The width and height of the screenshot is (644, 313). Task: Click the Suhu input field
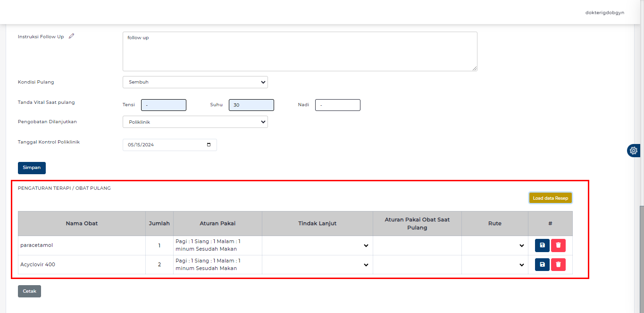pyautogui.click(x=251, y=105)
